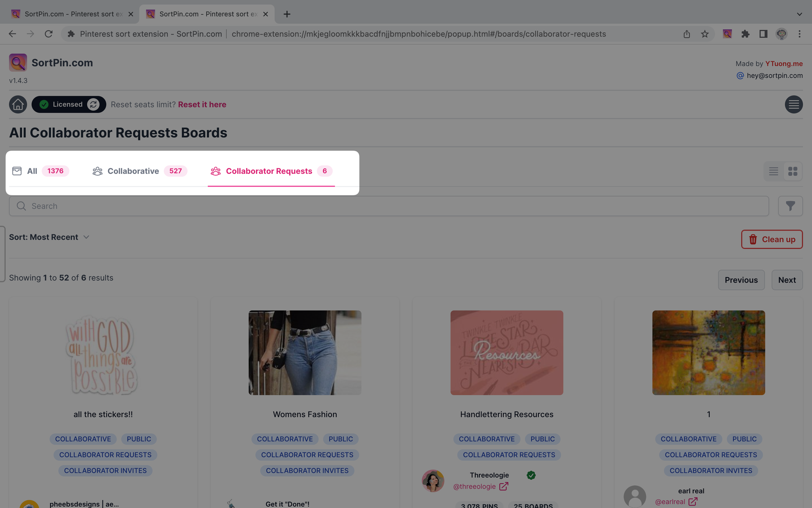812x508 pixels.
Task: Open the Handlettering Resources board thumbnail
Action: (x=507, y=353)
